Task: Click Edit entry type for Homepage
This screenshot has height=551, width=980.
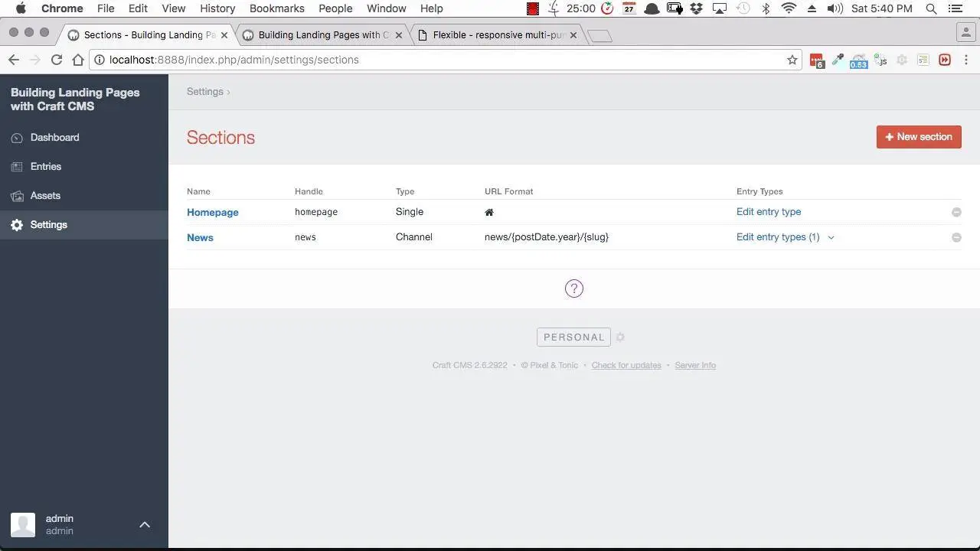Action: [x=769, y=212]
